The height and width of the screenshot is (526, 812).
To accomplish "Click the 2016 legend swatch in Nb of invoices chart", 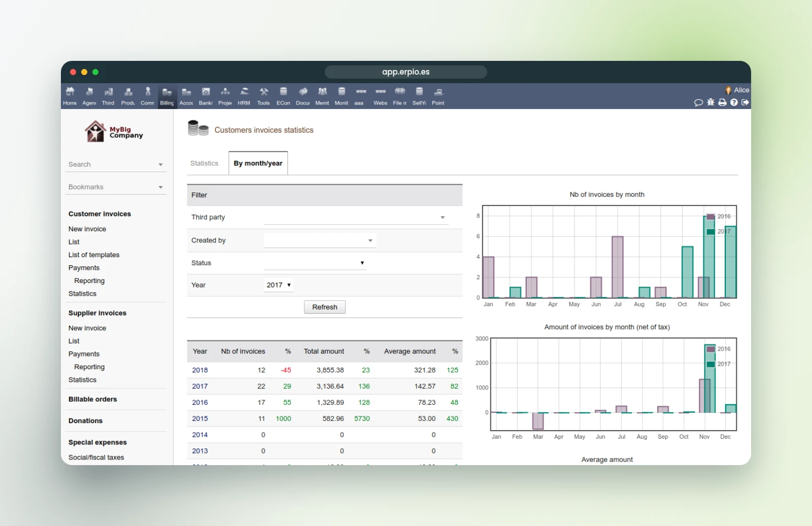I will [711, 217].
